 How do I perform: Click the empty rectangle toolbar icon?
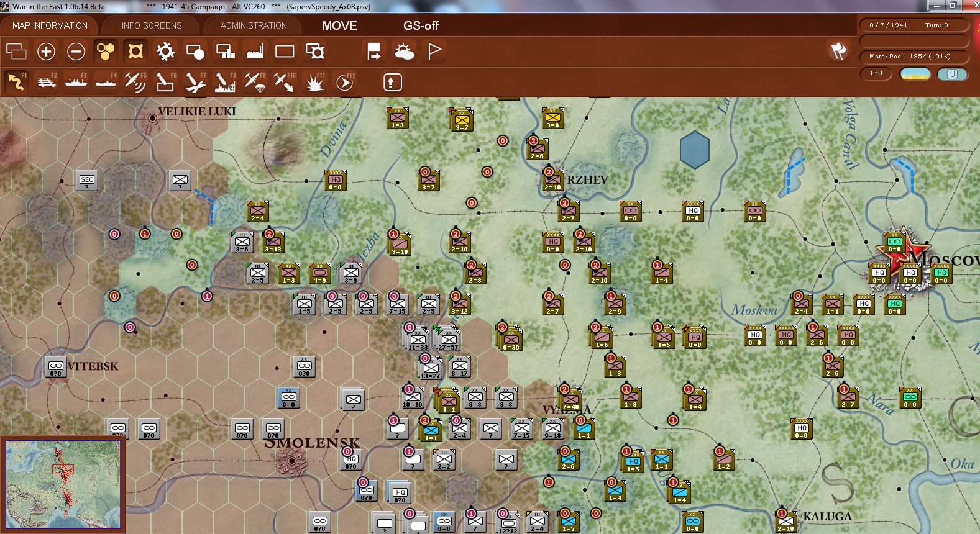coord(285,51)
